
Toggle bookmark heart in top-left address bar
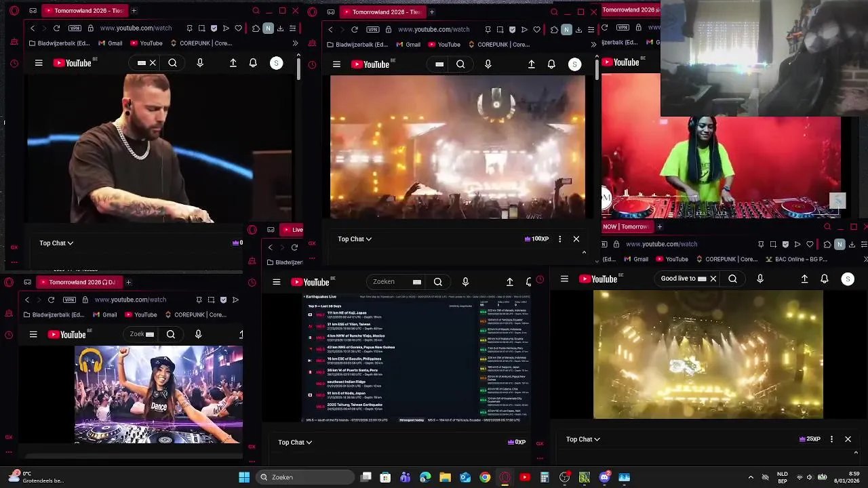(238, 28)
